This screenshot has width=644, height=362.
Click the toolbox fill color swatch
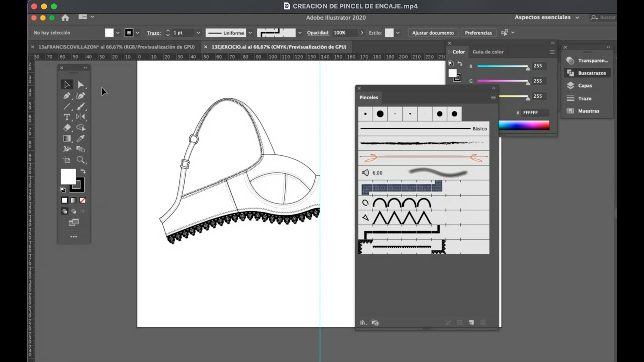coord(68,176)
